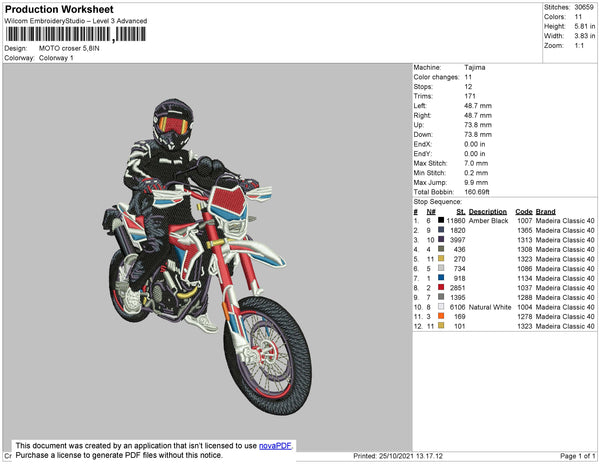Image resolution: width=600 pixels, height=464 pixels.
Task: Select stitch count 3997 in stop 3
Action: click(457, 240)
